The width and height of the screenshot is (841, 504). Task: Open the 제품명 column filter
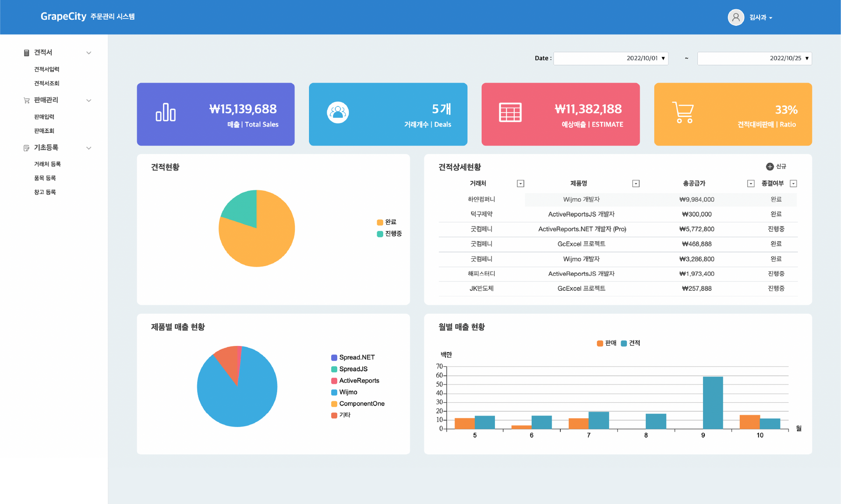(x=636, y=183)
